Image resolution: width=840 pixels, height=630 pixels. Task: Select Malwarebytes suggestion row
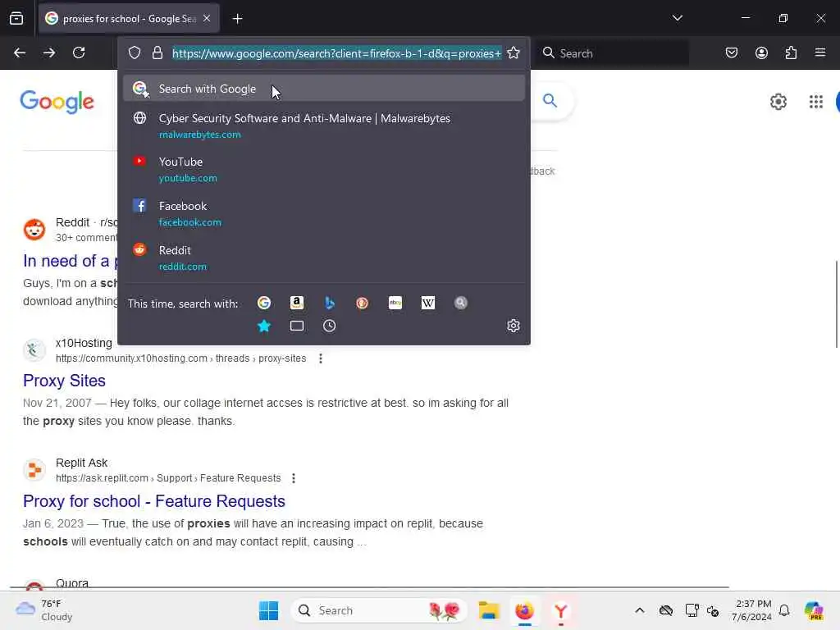tap(323, 126)
